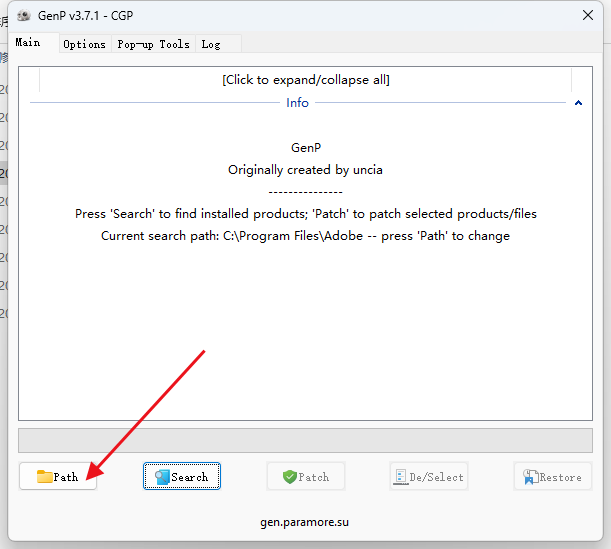Click the 'Current search path' line
611x549 pixels.
click(306, 236)
